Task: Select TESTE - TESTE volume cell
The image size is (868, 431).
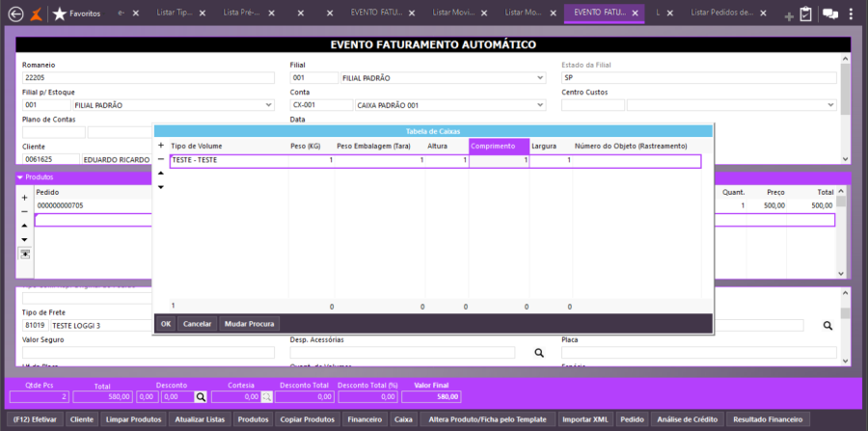Action: (229, 160)
